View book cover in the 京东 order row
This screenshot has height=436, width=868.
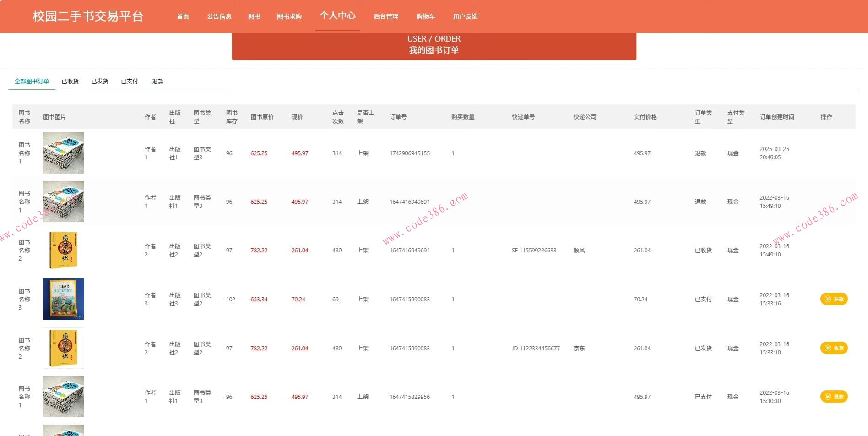point(64,348)
